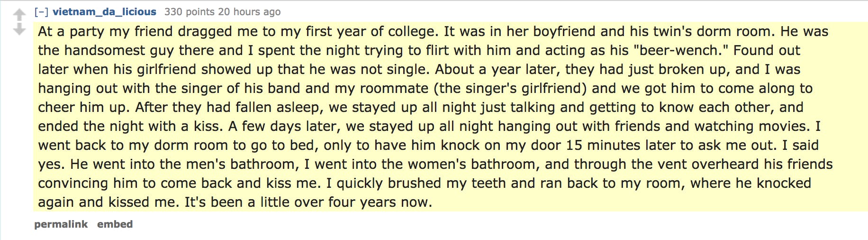
Task: Collapse the comment using the [–] toggle
Action: pos(41,12)
